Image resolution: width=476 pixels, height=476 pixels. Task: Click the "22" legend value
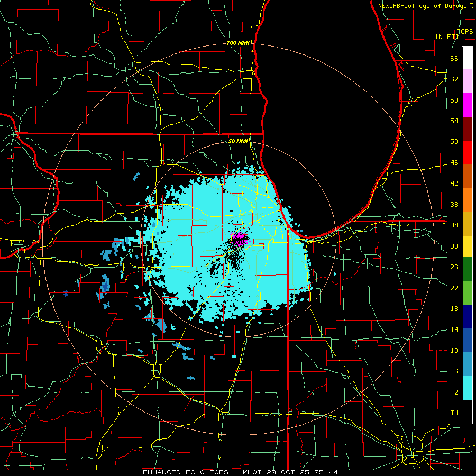[x=454, y=288]
